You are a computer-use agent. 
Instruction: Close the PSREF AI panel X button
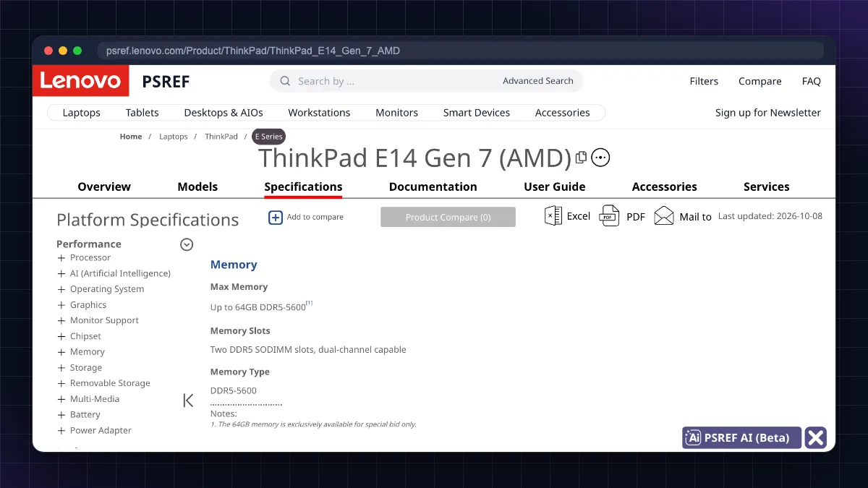pos(816,437)
